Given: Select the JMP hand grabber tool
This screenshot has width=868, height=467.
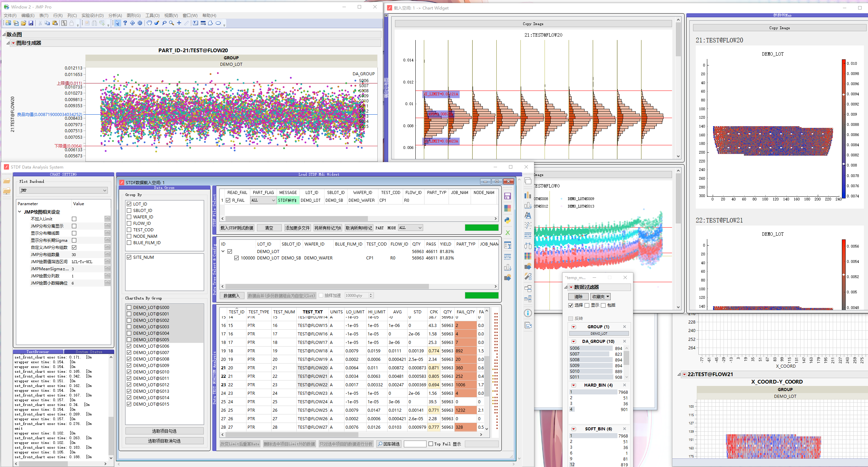Looking at the screenshot, I should coord(149,23).
